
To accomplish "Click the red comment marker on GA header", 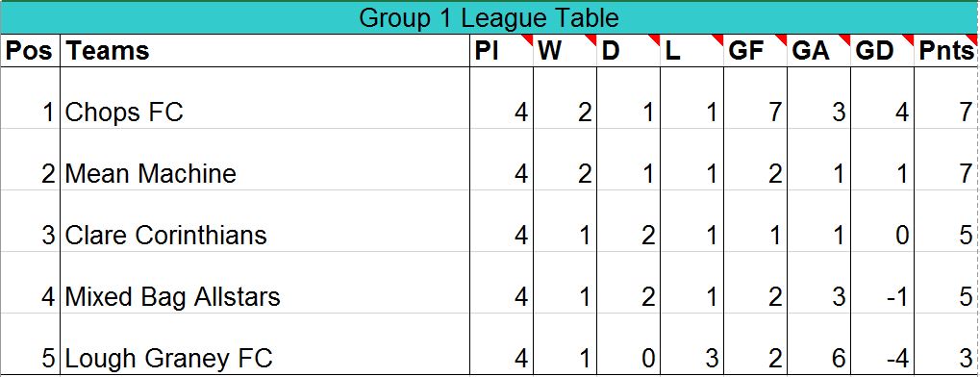I will 845,39.
